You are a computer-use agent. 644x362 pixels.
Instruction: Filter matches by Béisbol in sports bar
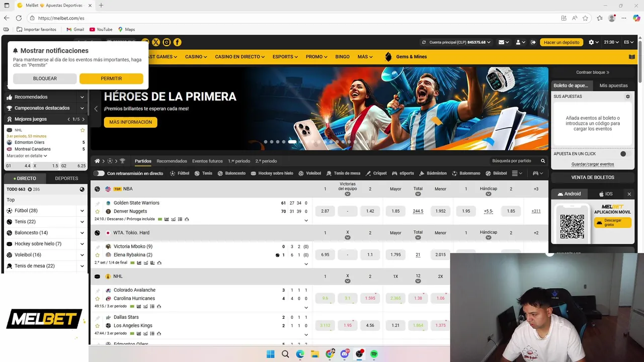[x=497, y=173]
